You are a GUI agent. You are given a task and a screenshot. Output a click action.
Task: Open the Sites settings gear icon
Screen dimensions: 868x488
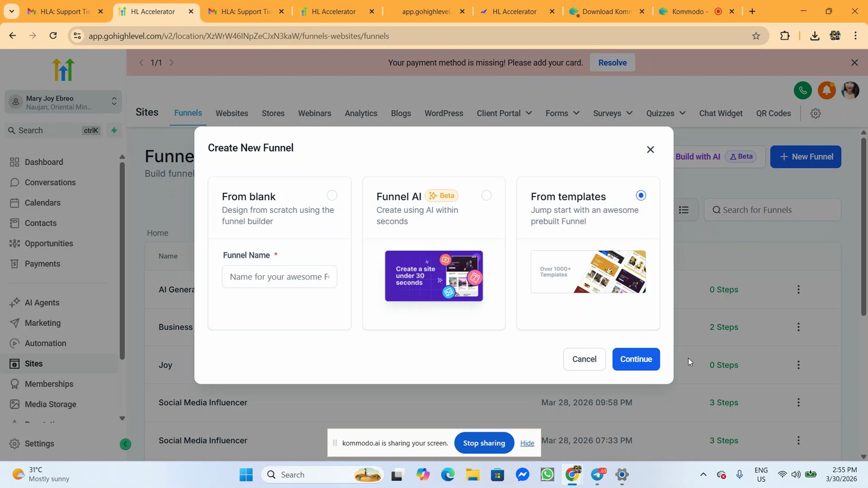[815, 113]
